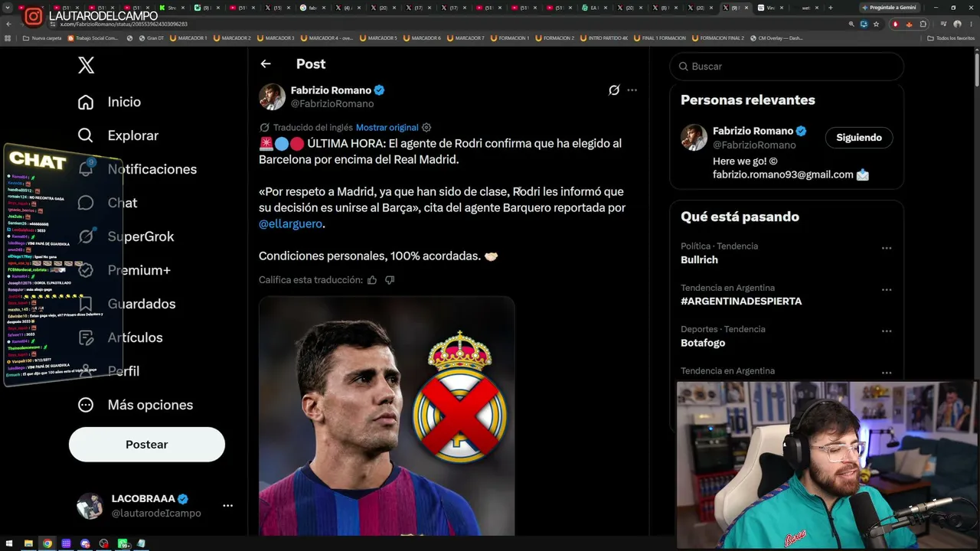Open the browser apps grid shortcut
Image resolution: width=980 pixels, height=551 pixels.
pos(8,38)
